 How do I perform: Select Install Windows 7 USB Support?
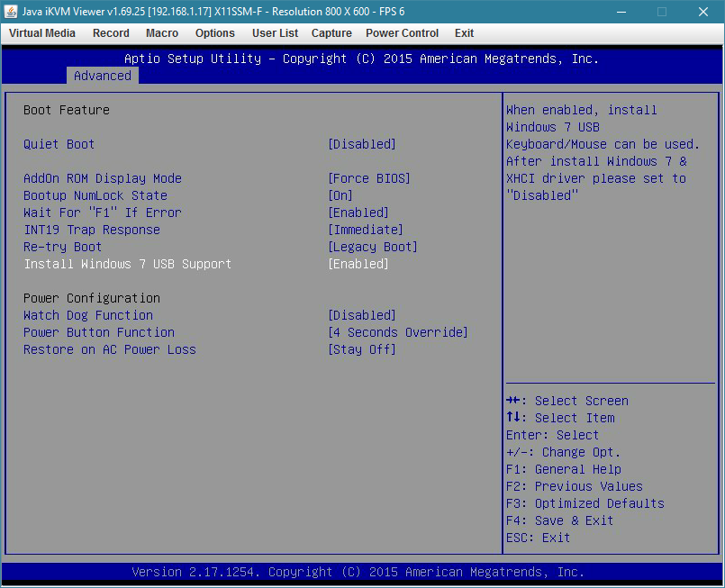(x=128, y=264)
